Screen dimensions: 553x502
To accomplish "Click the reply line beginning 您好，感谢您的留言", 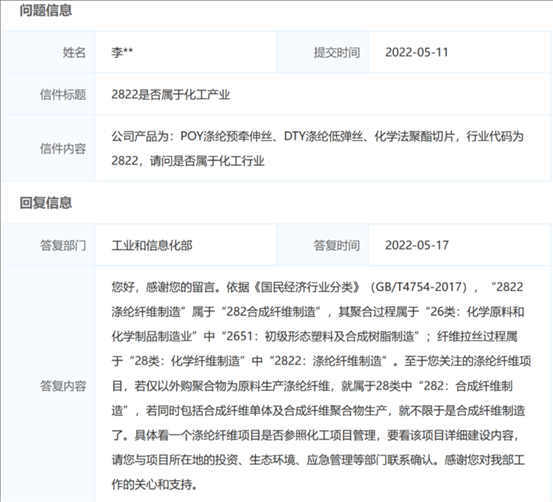I will tap(317, 287).
